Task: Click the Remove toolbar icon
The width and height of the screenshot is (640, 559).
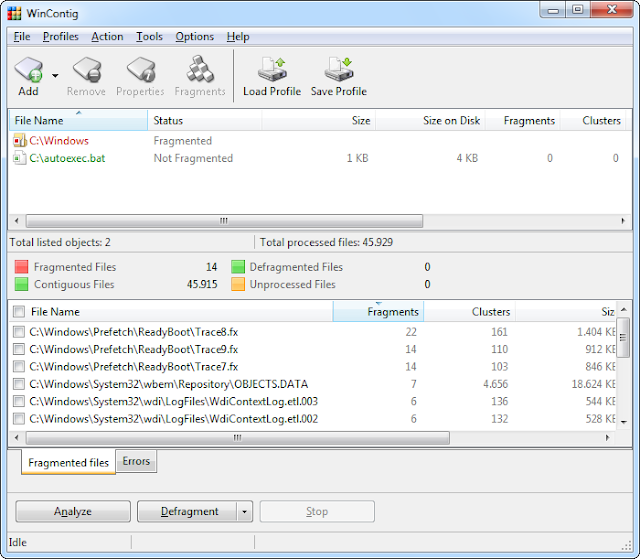Action: click(x=87, y=69)
